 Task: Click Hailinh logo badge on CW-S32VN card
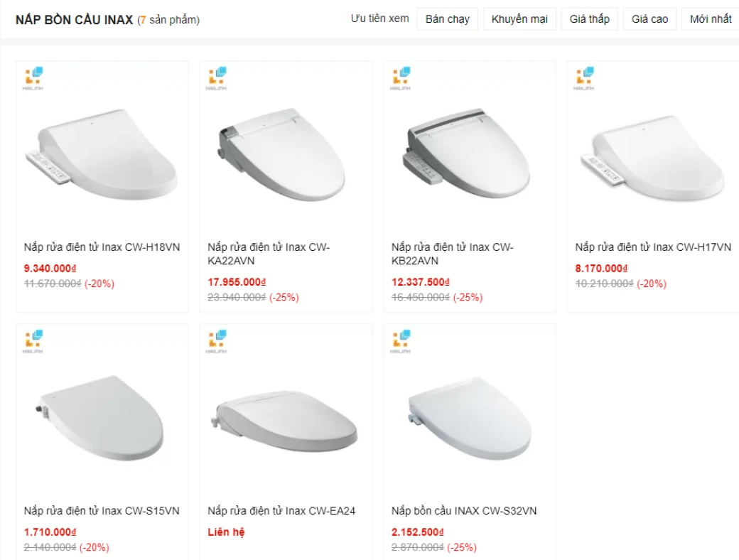tap(401, 340)
